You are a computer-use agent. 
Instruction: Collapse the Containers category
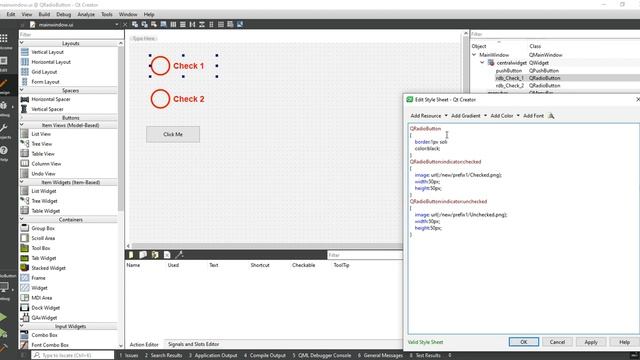click(x=22, y=219)
